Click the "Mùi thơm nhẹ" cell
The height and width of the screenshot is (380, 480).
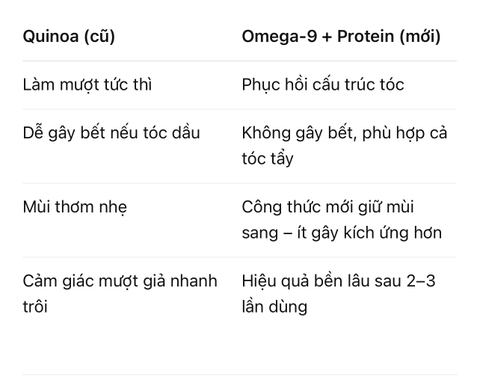pos(75,207)
